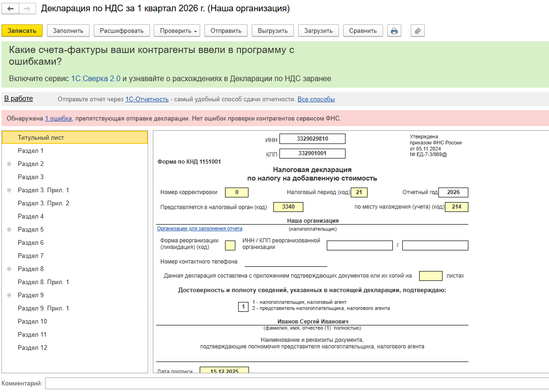Click the Заполнить button
Image resolution: width=549 pixels, height=392 pixels.
tap(68, 31)
